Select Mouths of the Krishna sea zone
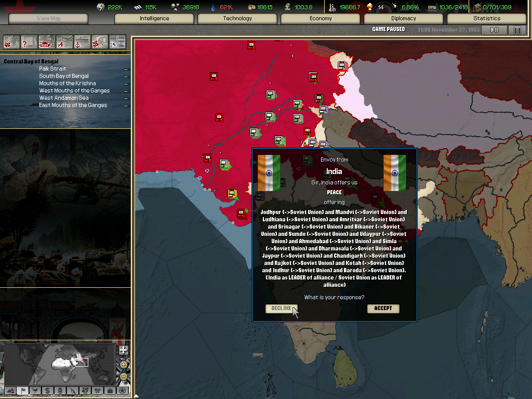 [68, 83]
